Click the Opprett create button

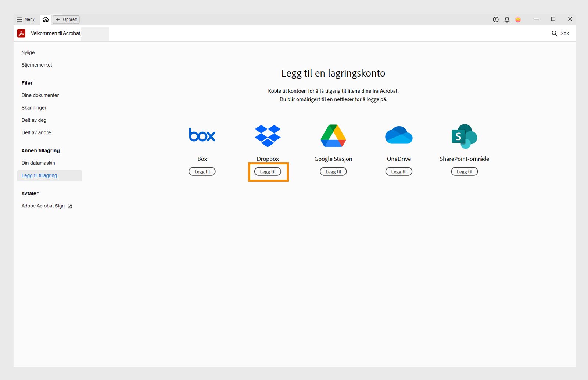pyautogui.click(x=66, y=19)
